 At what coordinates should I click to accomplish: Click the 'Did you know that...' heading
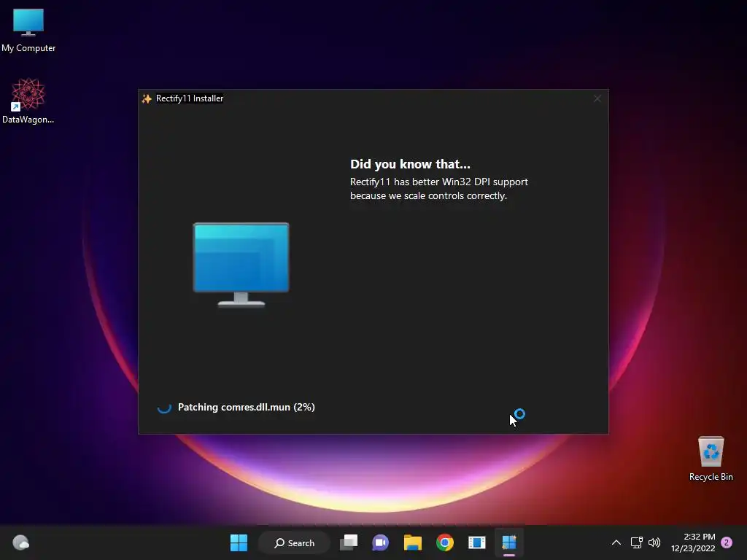coord(410,164)
